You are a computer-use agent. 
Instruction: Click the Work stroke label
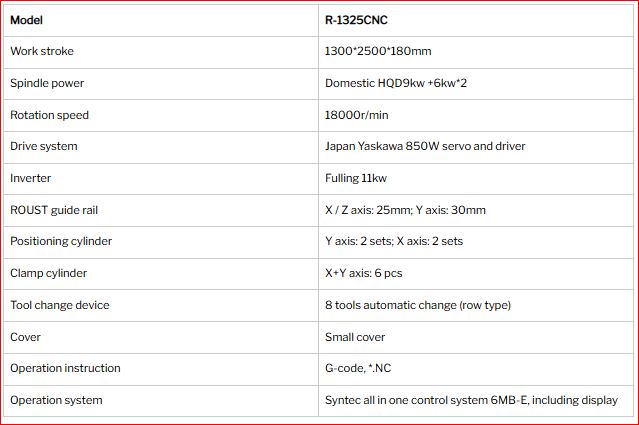point(42,51)
